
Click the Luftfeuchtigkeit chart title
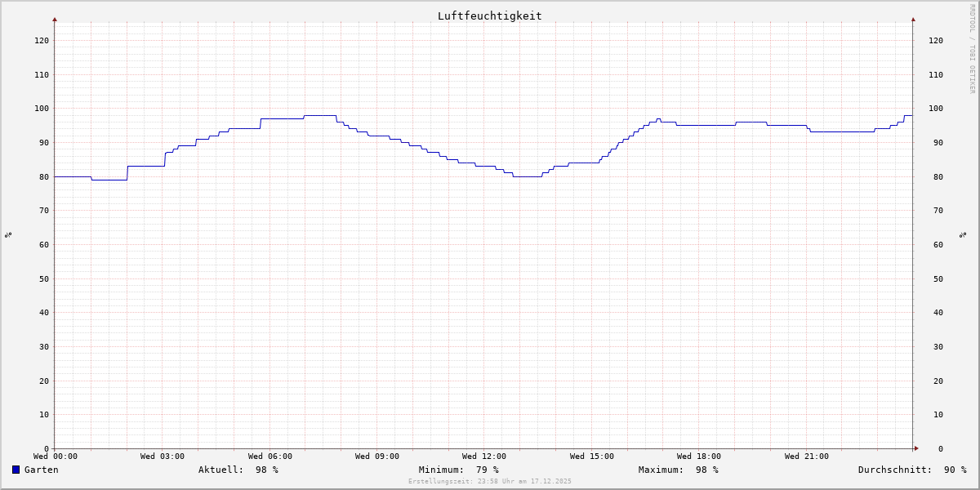pyautogui.click(x=489, y=16)
